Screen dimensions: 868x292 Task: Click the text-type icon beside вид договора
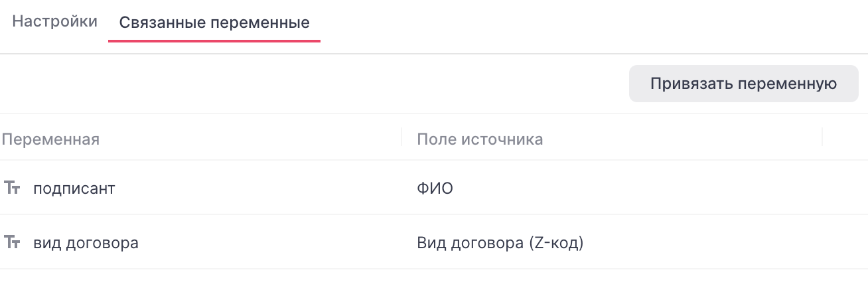(x=13, y=242)
